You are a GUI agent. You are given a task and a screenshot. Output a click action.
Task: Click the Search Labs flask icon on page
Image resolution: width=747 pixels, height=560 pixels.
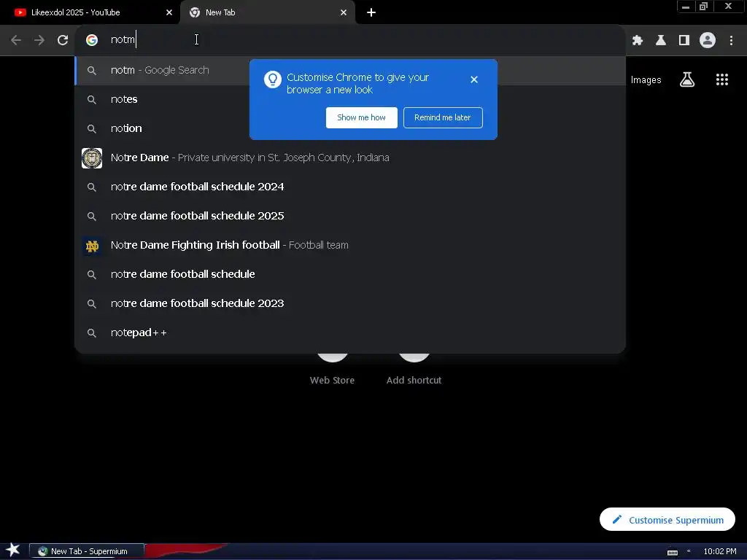tap(686, 79)
